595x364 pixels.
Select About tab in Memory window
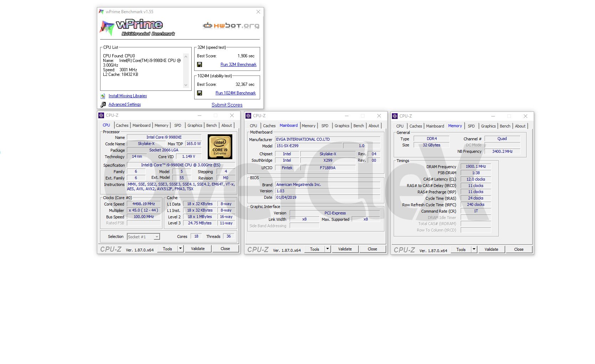coord(520,126)
